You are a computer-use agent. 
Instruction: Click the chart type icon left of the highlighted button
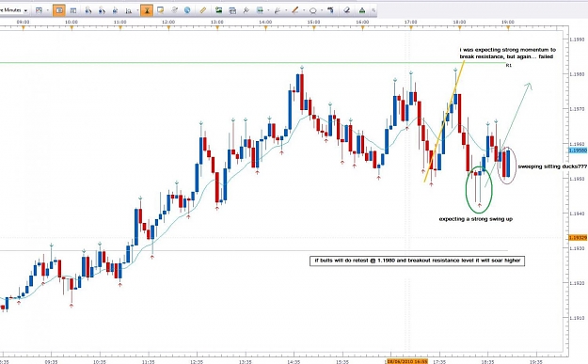(39, 10)
